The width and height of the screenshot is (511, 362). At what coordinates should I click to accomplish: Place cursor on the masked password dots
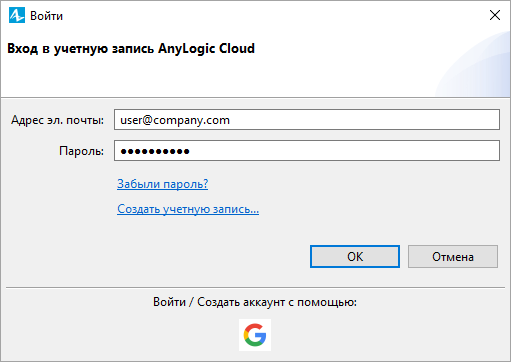tap(155, 151)
